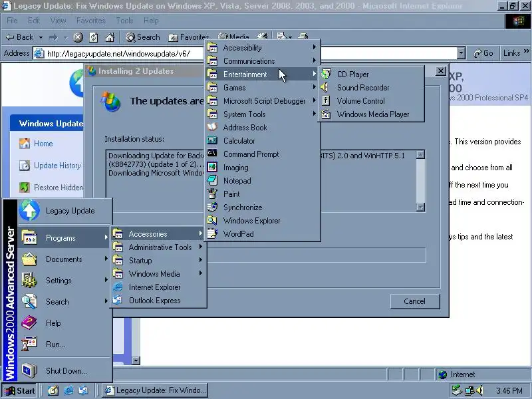Screen dimensions: 532x399
Task: Expand the Windows Media submenu
Action: point(158,274)
